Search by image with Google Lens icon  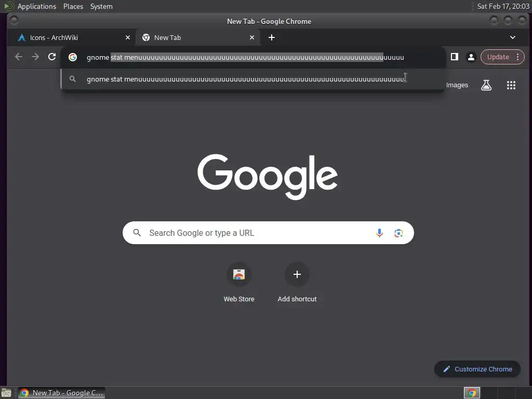398,233
